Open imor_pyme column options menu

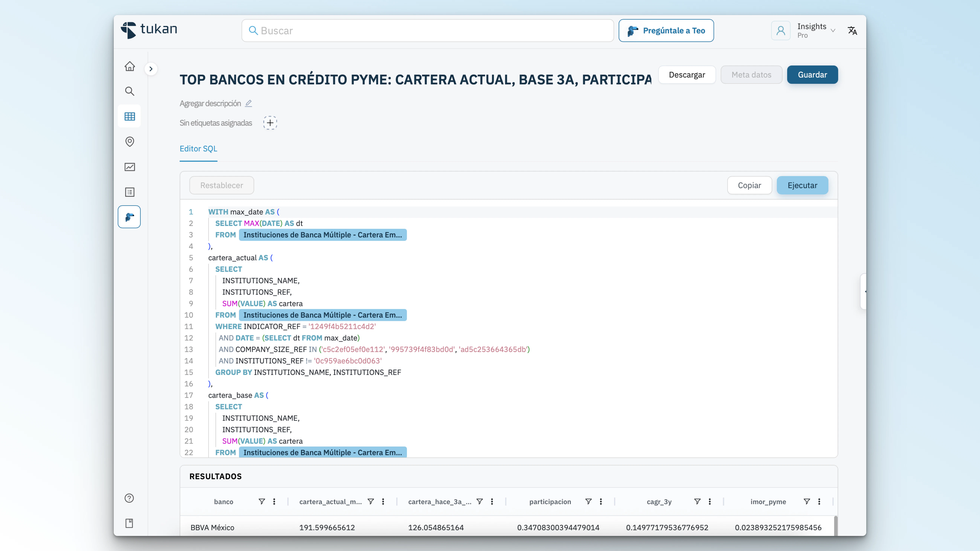819,501
